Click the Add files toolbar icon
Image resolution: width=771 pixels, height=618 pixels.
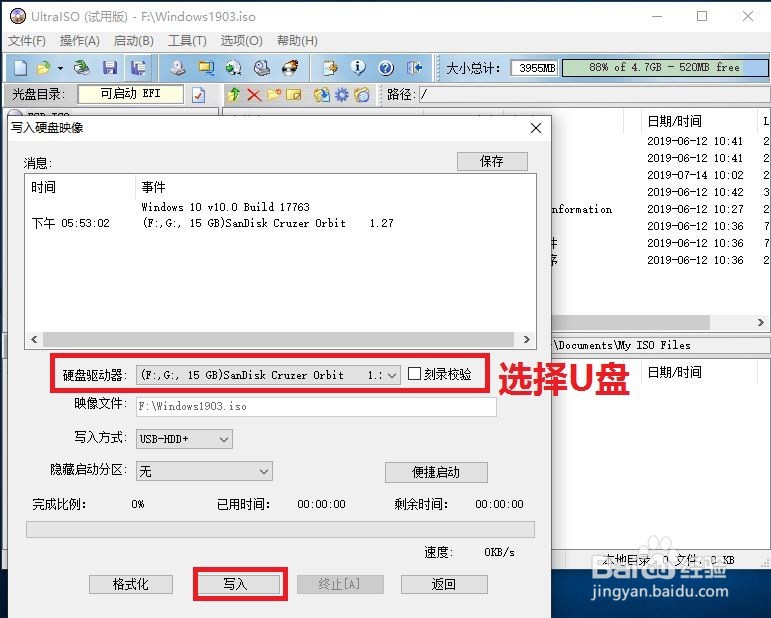(330, 67)
